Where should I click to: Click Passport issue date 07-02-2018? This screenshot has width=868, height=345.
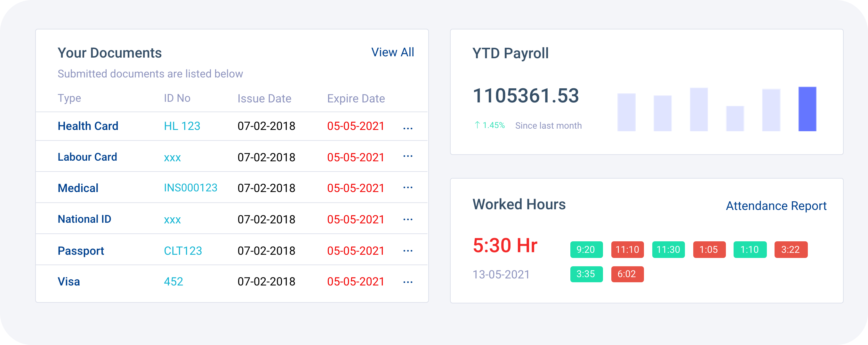click(266, 251)
